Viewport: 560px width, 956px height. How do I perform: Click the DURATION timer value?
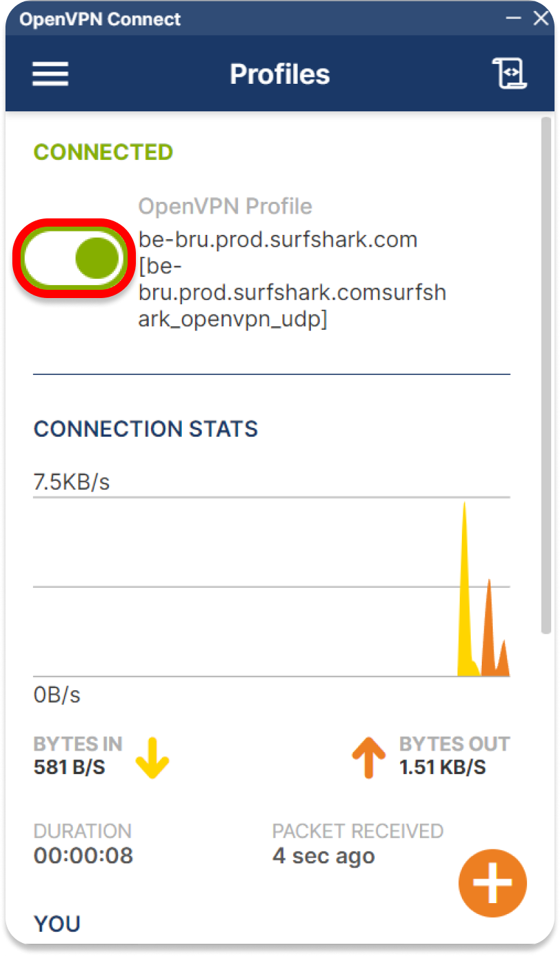point(83,856)
